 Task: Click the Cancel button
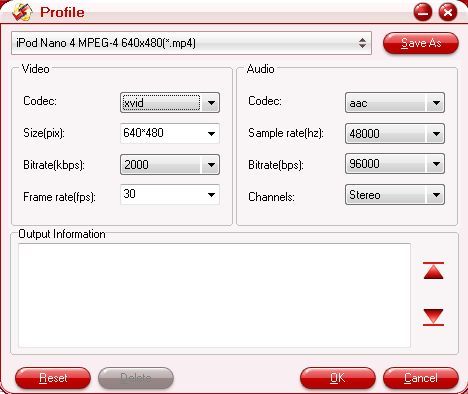tap(421, 378)
